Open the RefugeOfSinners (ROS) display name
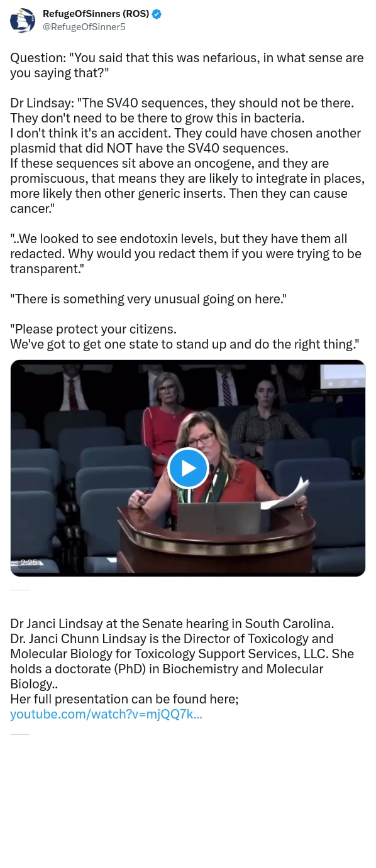Image resolution: width=376 pixels, height=868 pixels. point(96,14)
